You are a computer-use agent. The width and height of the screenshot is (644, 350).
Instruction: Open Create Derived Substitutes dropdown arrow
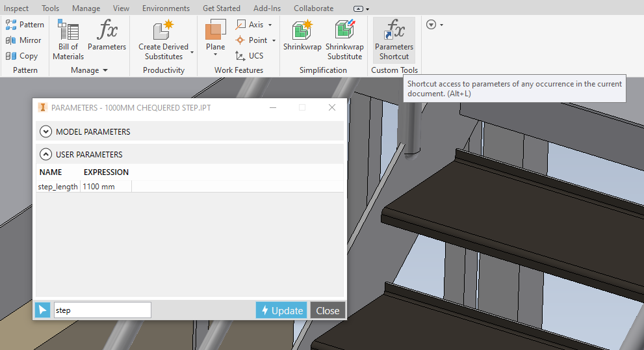pyautogui.click(x=192, y=53)
